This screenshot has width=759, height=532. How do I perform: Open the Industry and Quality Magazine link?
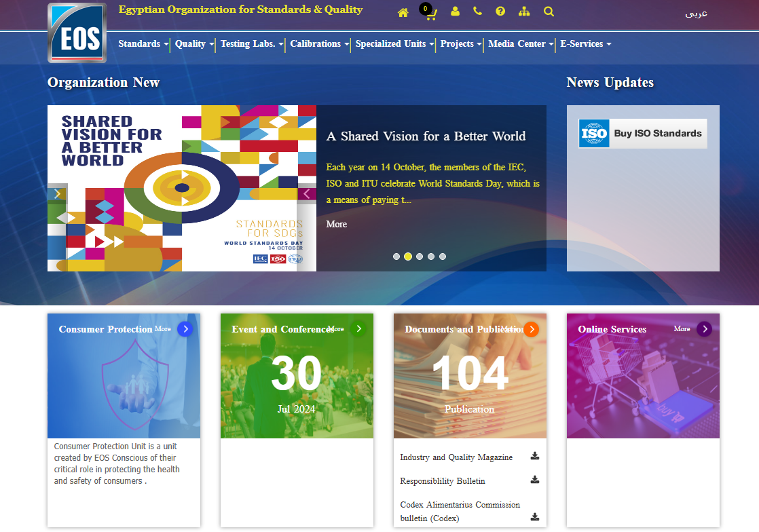[x=456, y=457]
